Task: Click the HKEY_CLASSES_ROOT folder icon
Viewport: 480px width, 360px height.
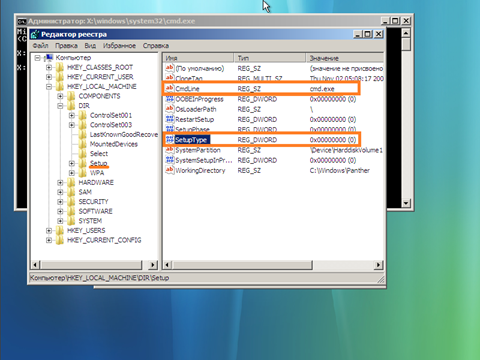Action: [x=60, y=67]
